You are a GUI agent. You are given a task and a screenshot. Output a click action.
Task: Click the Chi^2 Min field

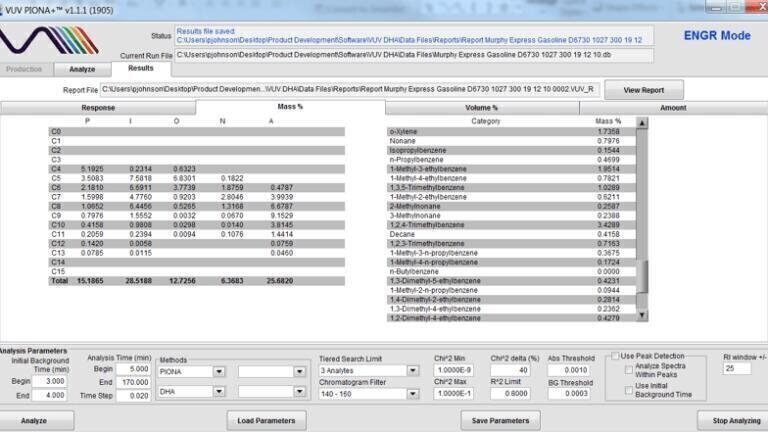coord(454,370)
